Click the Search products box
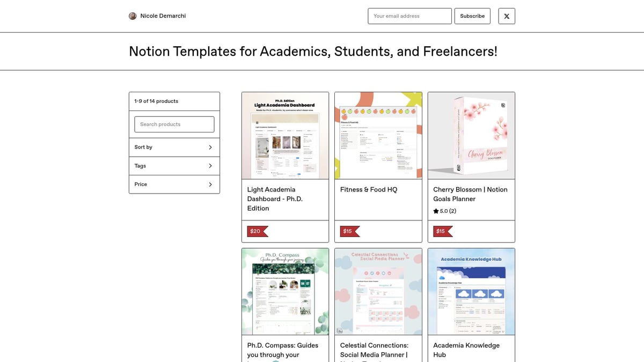This screenshot has height=362, width=644. point(174,124)
